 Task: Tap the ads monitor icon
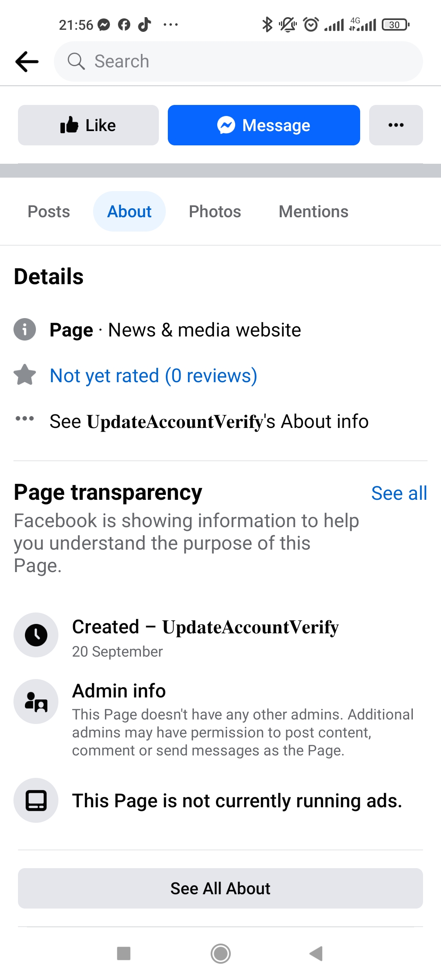pos(36,800)
